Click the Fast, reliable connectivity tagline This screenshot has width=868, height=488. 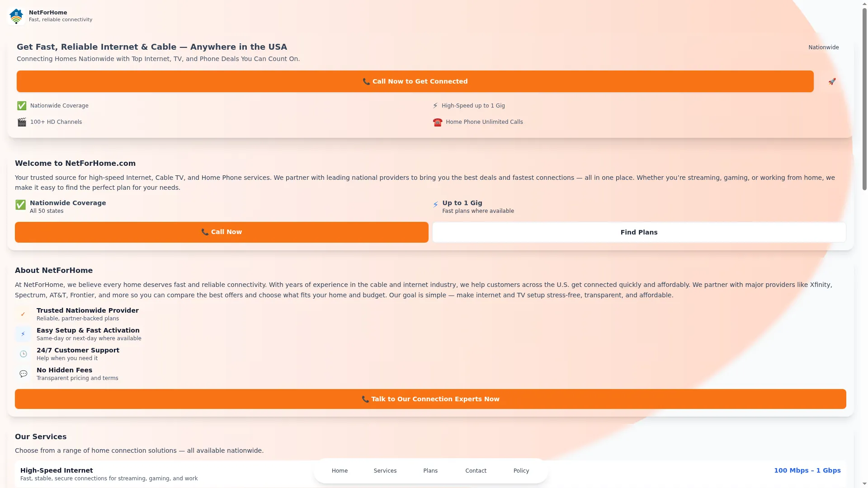coord(61,20)
